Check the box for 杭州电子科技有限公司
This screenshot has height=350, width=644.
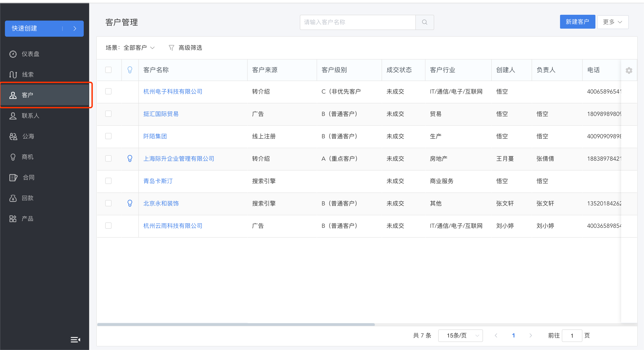tap(108, 92)
